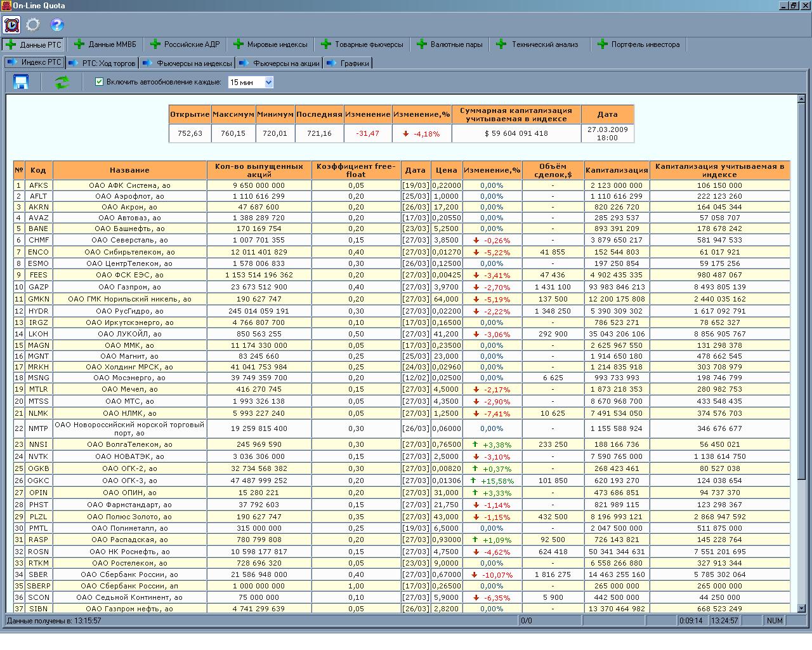Click blue arrow icon of Фьючерсы на индексы tab
The image size is (812, 650).
coord(148,63)
